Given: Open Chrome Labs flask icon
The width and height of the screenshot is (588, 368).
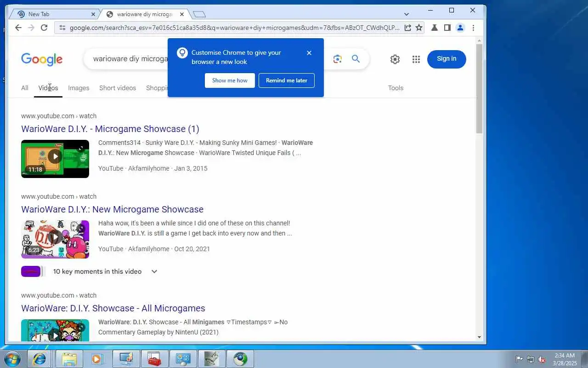Looking at the screenshot, I should [434, 28].
